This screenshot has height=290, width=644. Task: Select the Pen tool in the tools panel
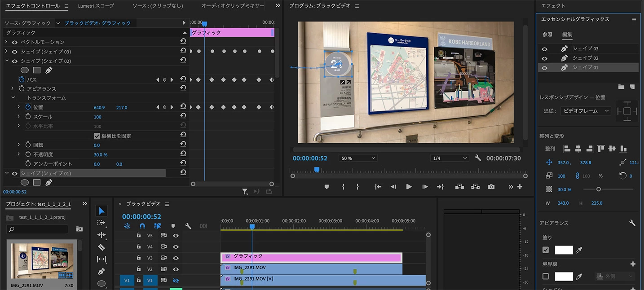[x=101, y=271]
